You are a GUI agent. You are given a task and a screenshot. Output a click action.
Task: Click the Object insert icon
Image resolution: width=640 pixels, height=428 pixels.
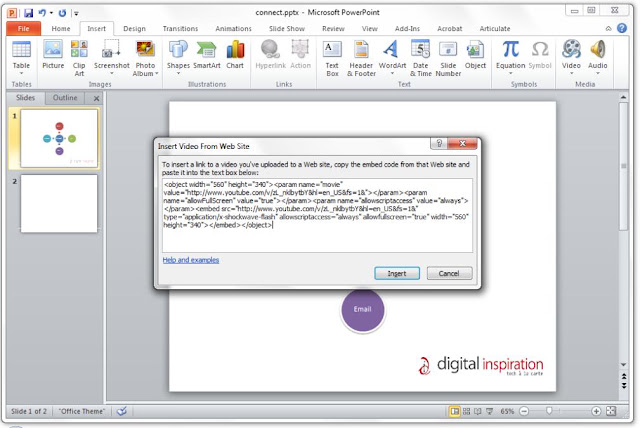pos(475,49)
